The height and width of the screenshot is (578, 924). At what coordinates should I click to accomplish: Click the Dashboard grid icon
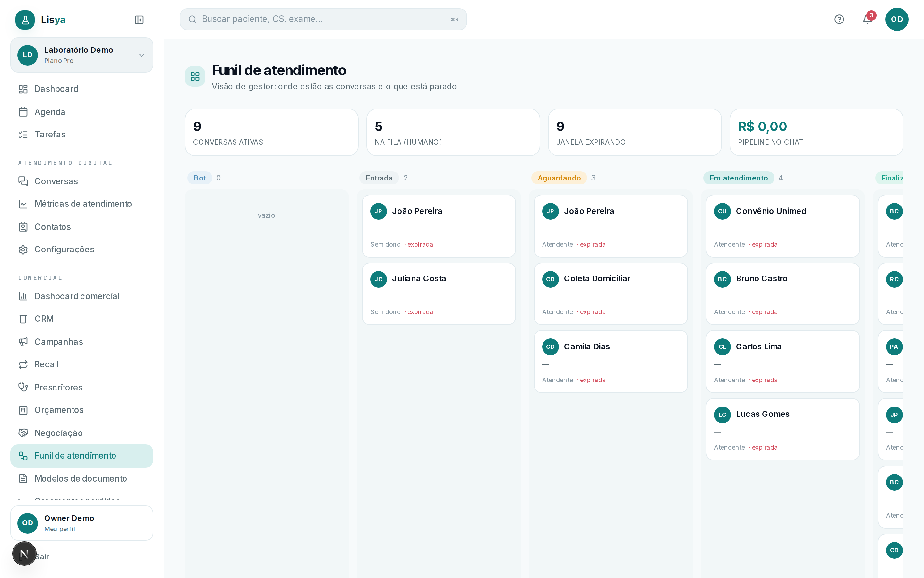(x=23, y=89)
